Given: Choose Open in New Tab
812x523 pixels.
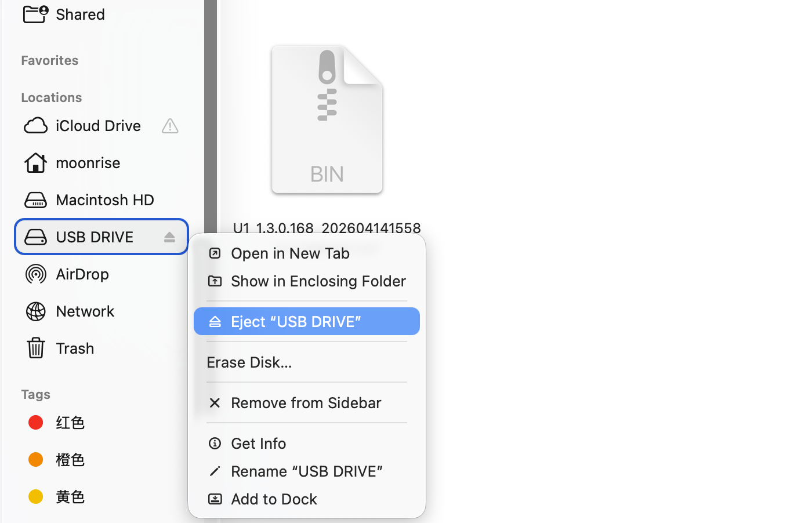Looking at the screenshot, I should 290,253.
